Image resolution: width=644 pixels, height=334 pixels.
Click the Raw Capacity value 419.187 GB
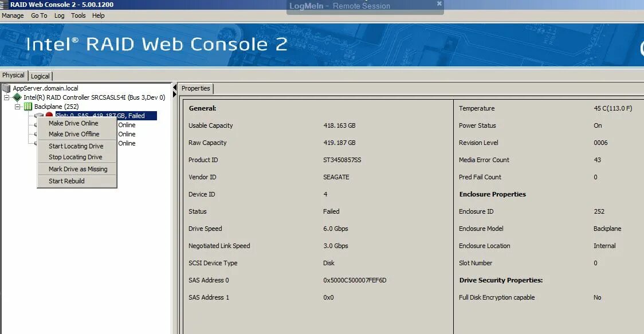(x=339, y=143)
